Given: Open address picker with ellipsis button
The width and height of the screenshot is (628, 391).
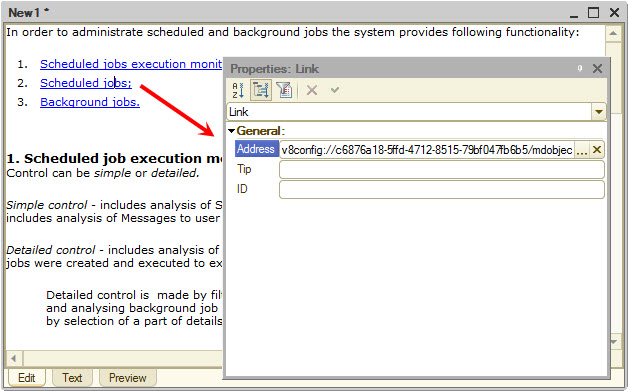Looking at the screenshot, I should (582, 150).
